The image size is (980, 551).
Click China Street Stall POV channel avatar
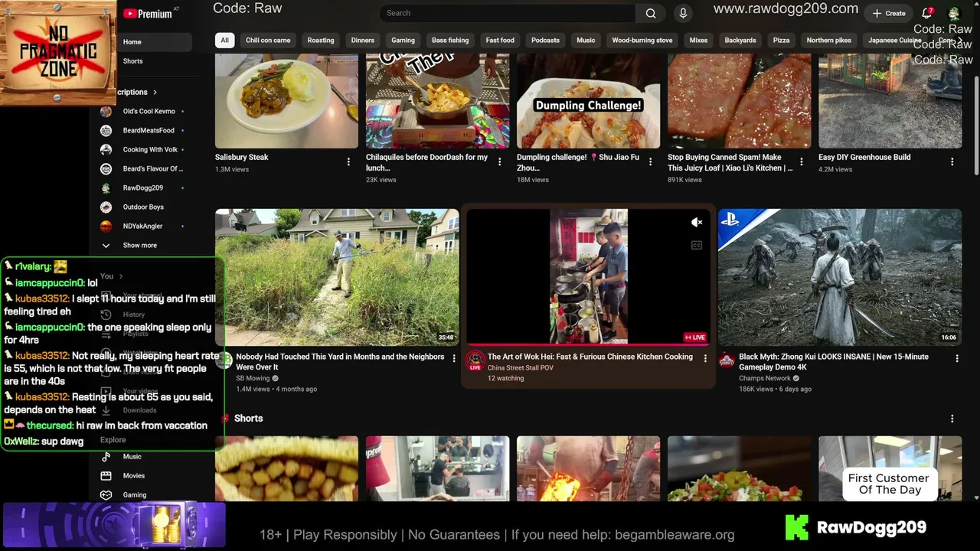[475, 360]
